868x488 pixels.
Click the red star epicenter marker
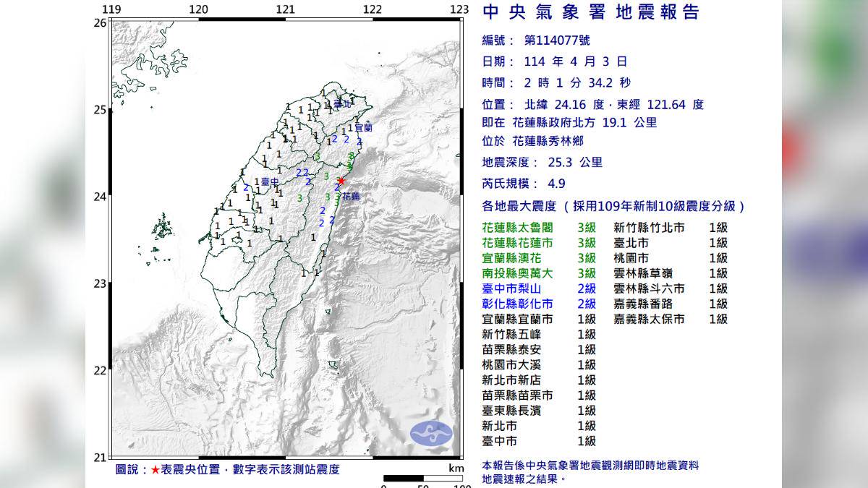[x=341, y=181]
